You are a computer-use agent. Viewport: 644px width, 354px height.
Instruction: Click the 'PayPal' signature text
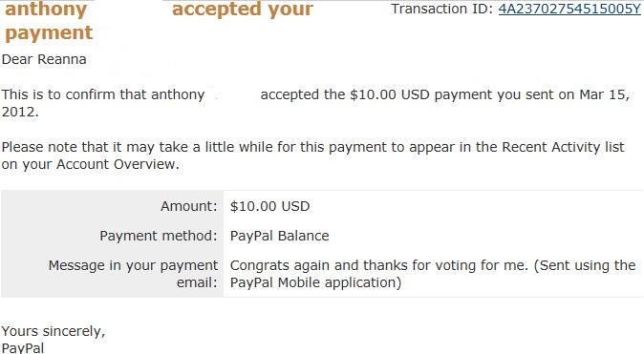pyautogui.click(x=23, y=348)
